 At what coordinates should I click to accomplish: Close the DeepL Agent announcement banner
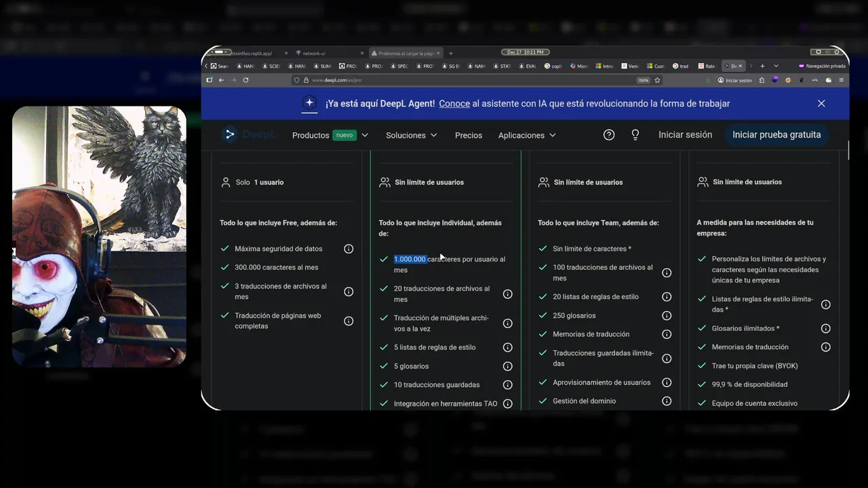[x=821, y=104]
